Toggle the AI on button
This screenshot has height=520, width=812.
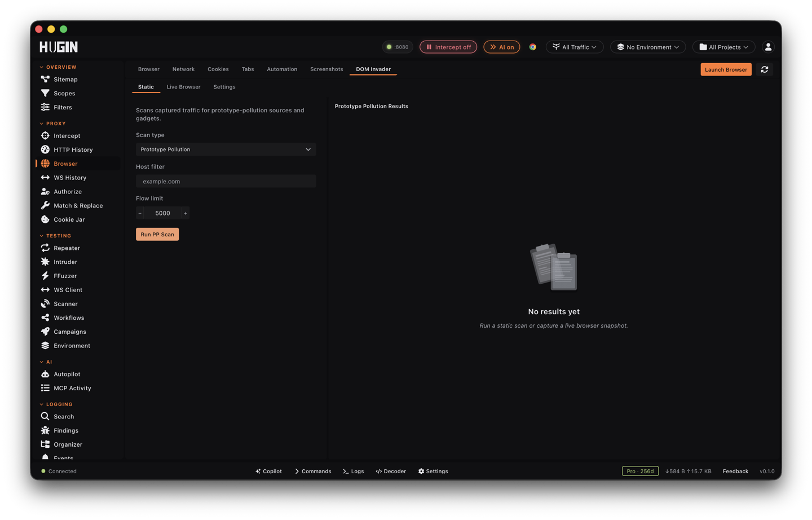pos(502,47)
